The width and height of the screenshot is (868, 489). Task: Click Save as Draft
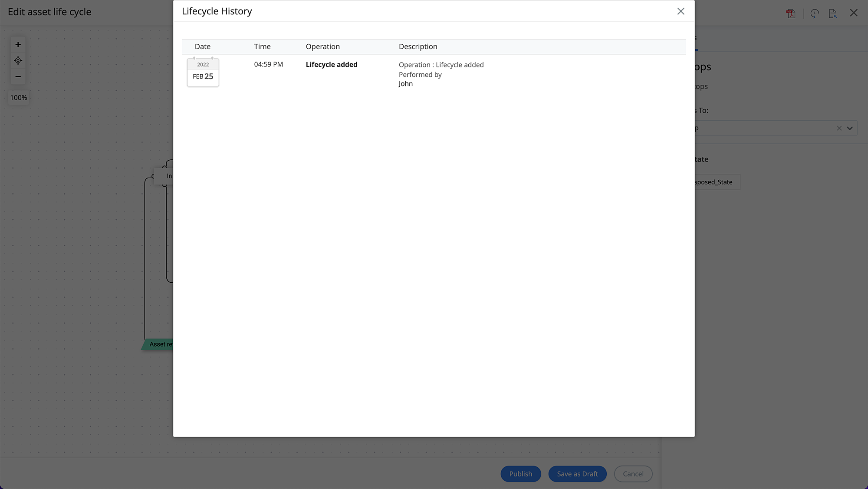[577, 474]
